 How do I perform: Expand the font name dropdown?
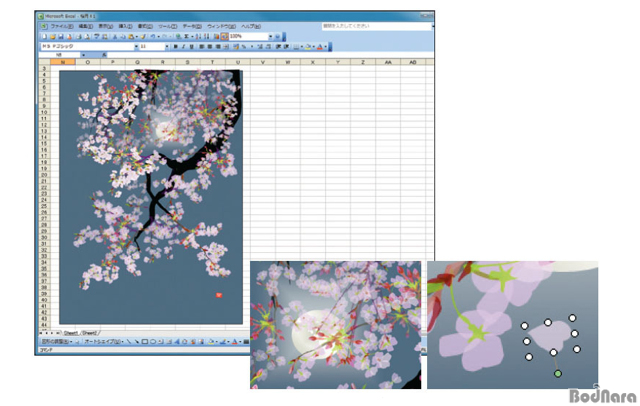(x=136, y=47)
